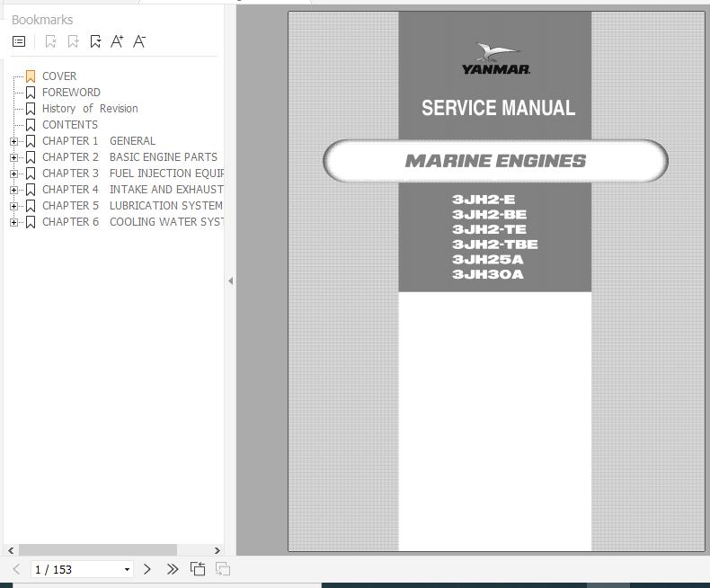
Task: Expand CHAPTER 5 LUBRICATION SYSTEM bookmark
Action: point(14,206)
